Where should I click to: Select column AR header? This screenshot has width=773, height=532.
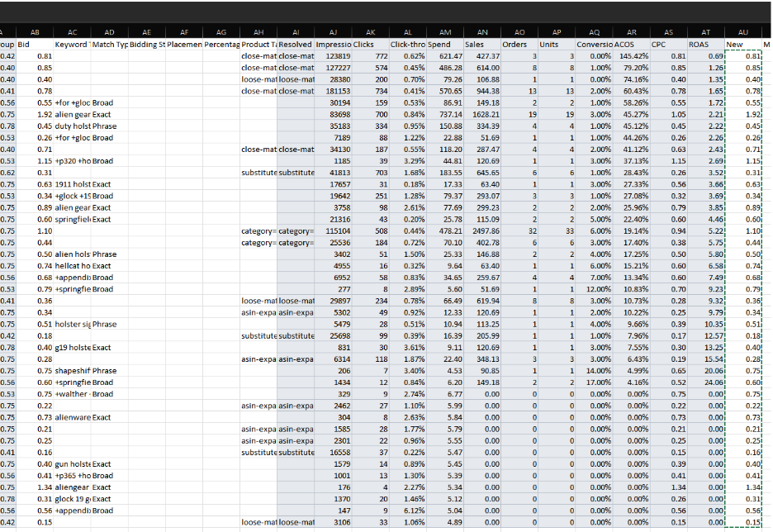[632, 32]
